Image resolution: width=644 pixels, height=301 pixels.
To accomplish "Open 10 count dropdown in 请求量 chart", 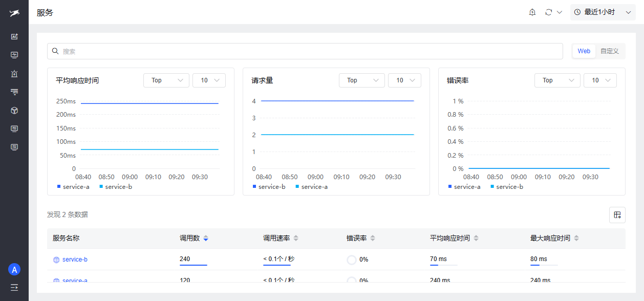I will (404, 80).
